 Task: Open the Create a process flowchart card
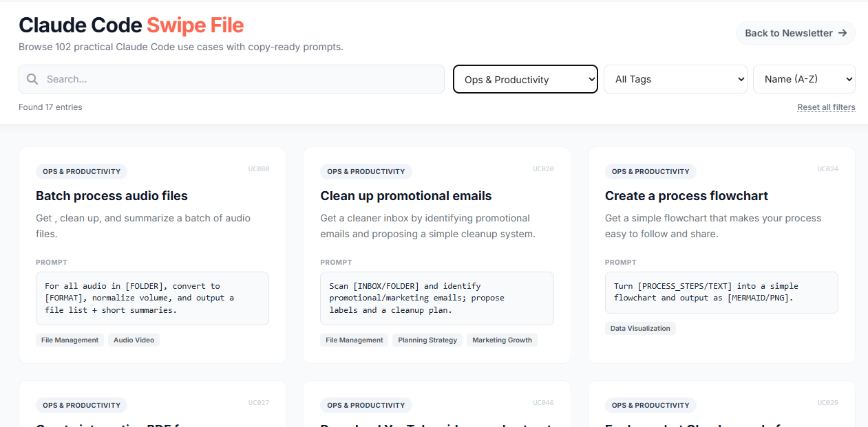tap(686, 196)
